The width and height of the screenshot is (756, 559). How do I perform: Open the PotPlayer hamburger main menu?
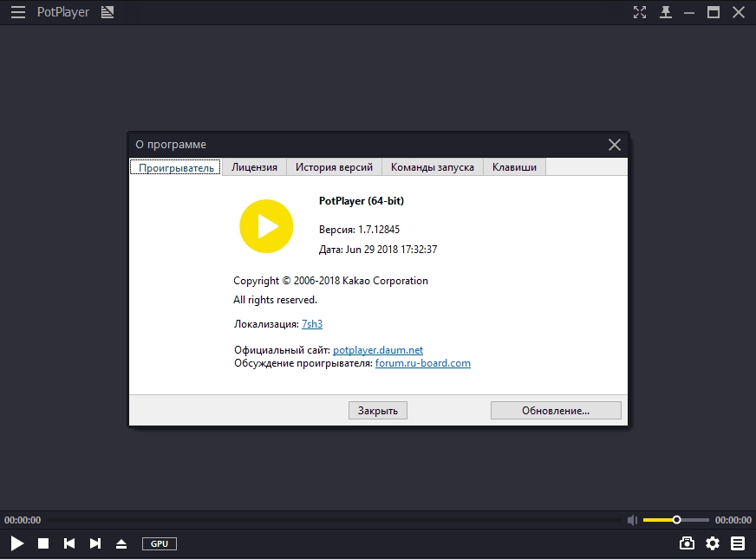pos(18,12)
